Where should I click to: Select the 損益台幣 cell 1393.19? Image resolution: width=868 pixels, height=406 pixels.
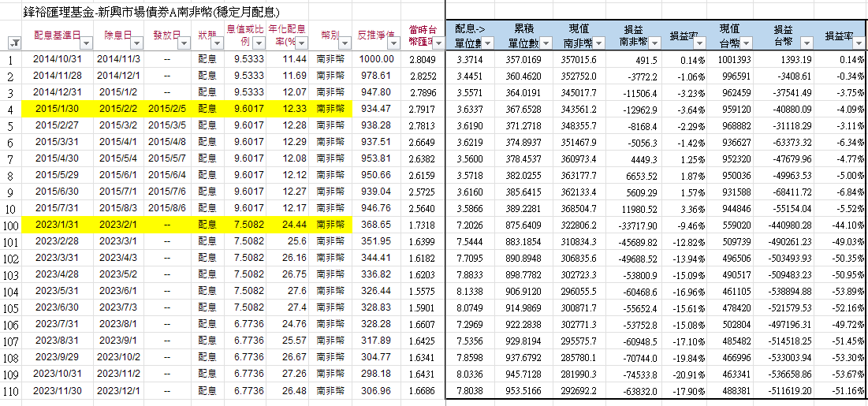pyautogui.click(x=784, y=59)
